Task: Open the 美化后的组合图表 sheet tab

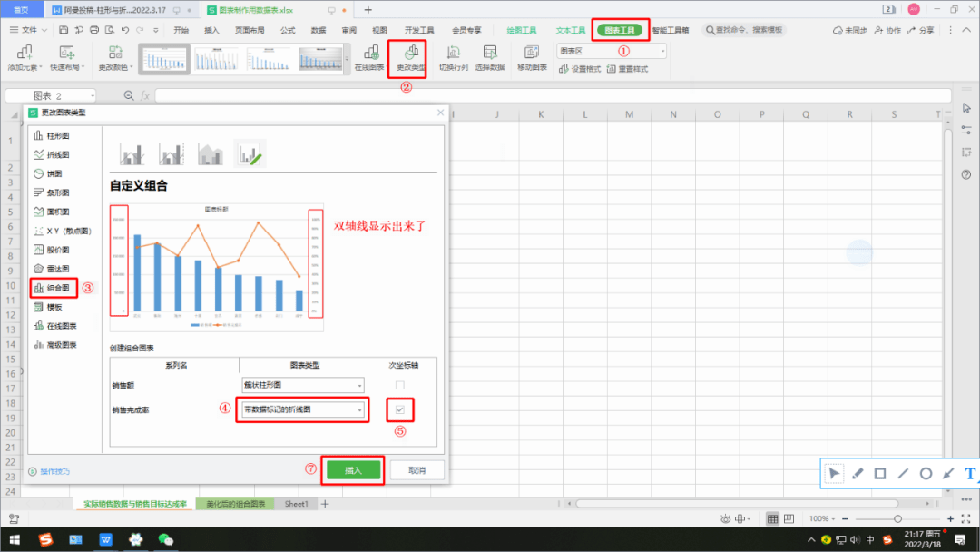Action: coord(235,504)
